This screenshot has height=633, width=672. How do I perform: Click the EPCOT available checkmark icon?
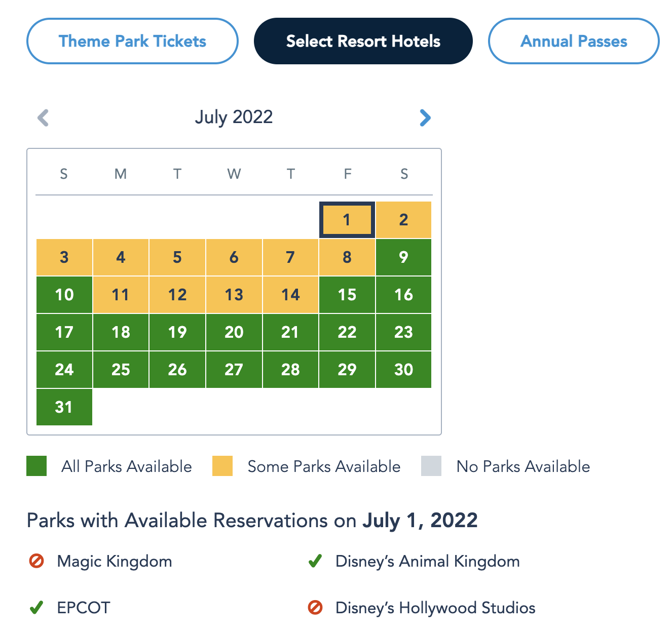36,608
